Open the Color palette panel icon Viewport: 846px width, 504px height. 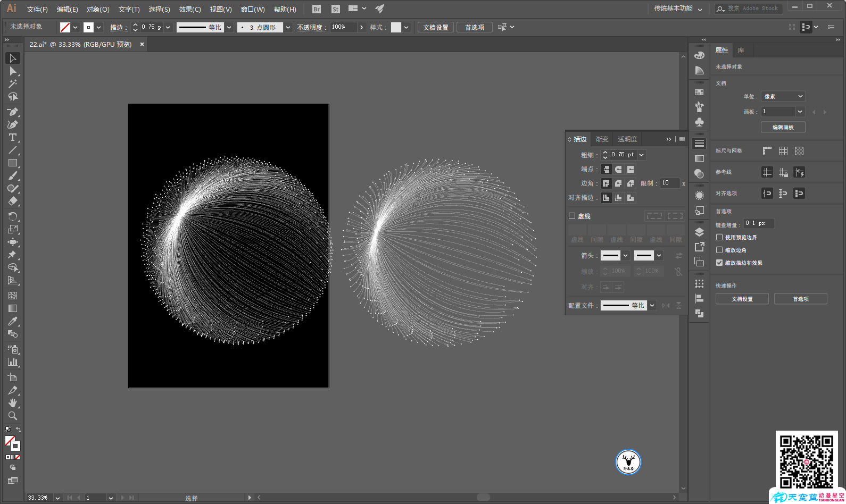699,55
